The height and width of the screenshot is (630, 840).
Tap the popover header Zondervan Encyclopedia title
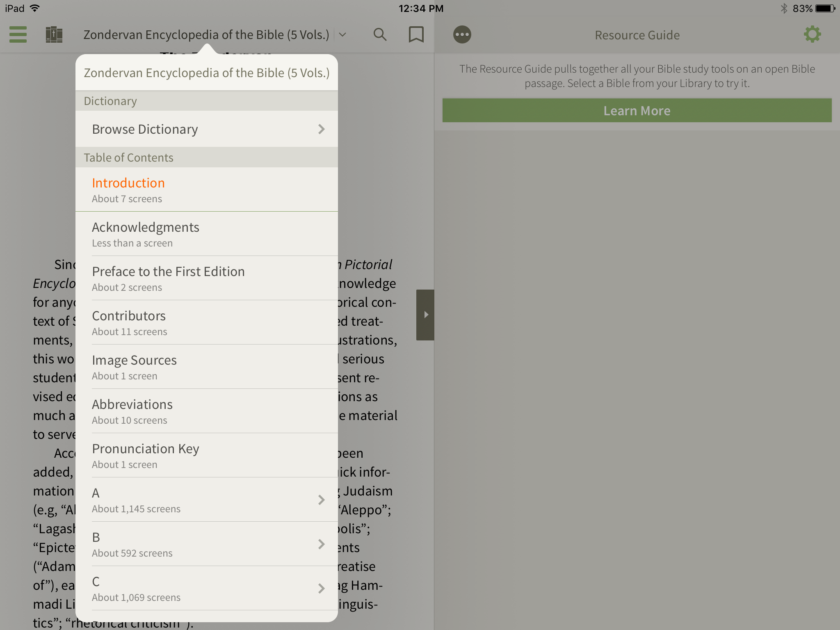click(207, 73)
